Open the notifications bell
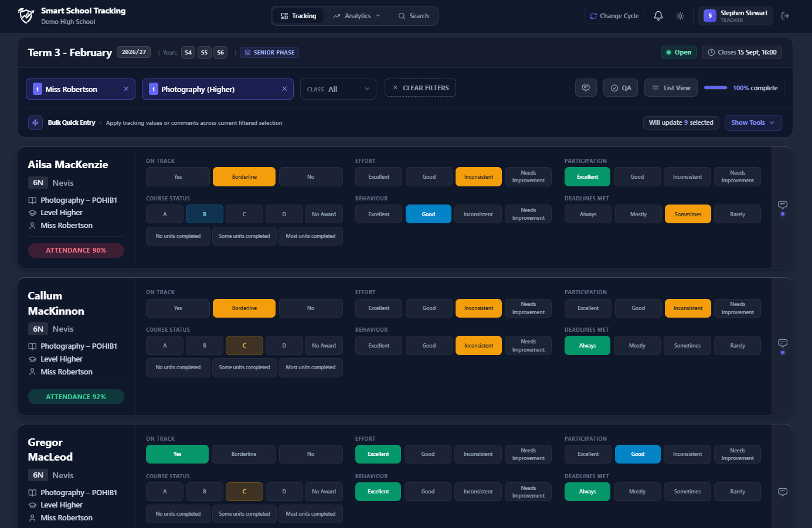 tap(658, 16)
